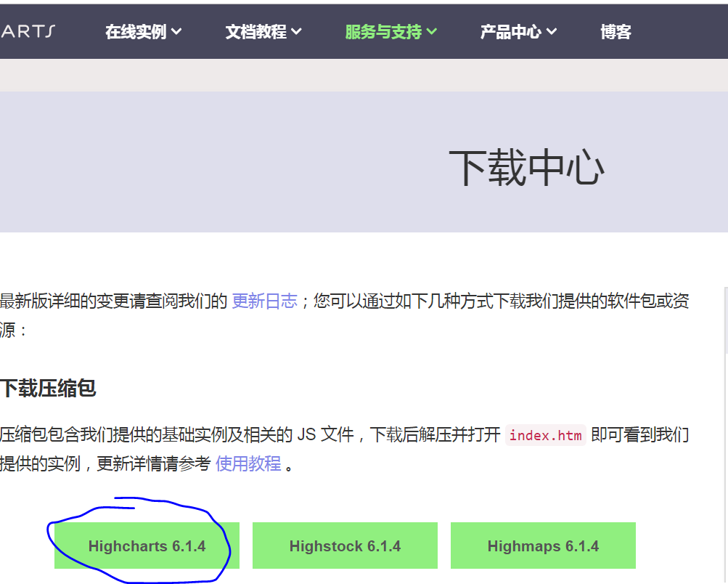
Task: Download Highcharts 6.1.4 package
Action: pyautogui.click(x=147, y=546)
